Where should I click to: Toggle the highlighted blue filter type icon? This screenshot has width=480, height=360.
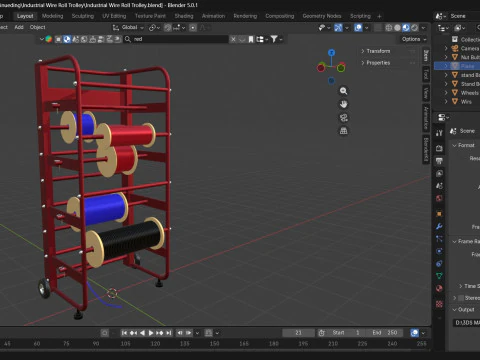(67, 39)
